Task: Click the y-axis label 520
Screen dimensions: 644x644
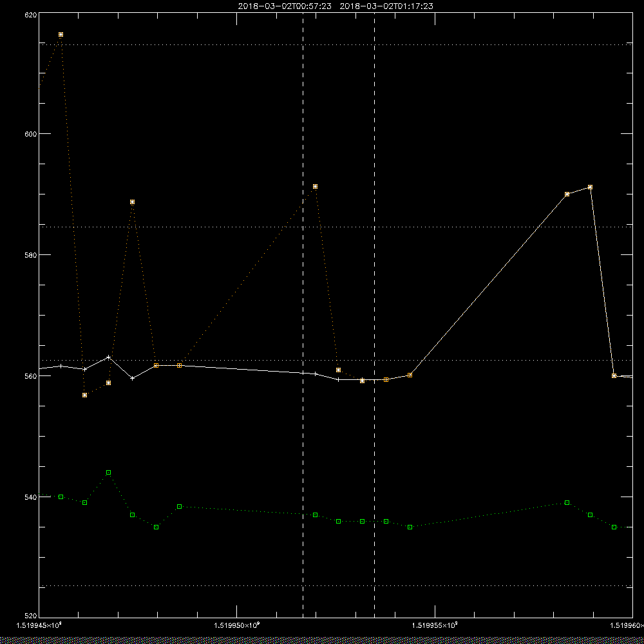Action: [31, 616]
